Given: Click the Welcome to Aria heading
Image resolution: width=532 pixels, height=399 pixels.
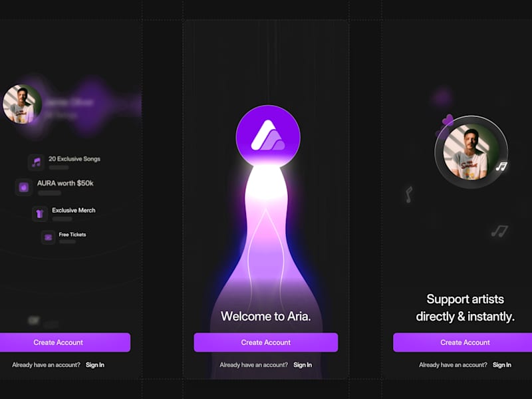Looking at the screenshot, I should coord(265,317).
